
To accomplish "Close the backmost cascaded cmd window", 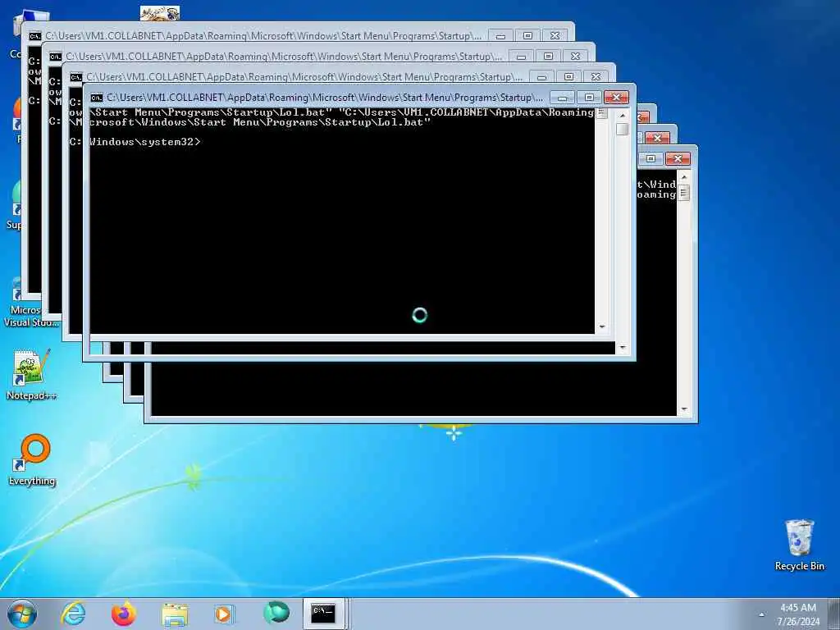I will coord(555,36).
